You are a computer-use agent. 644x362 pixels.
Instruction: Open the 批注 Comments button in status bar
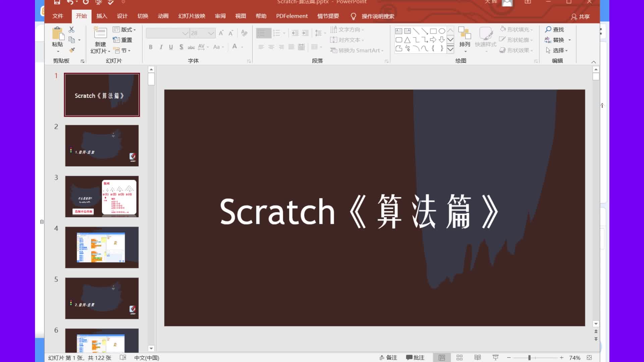[x=415, y=358]
